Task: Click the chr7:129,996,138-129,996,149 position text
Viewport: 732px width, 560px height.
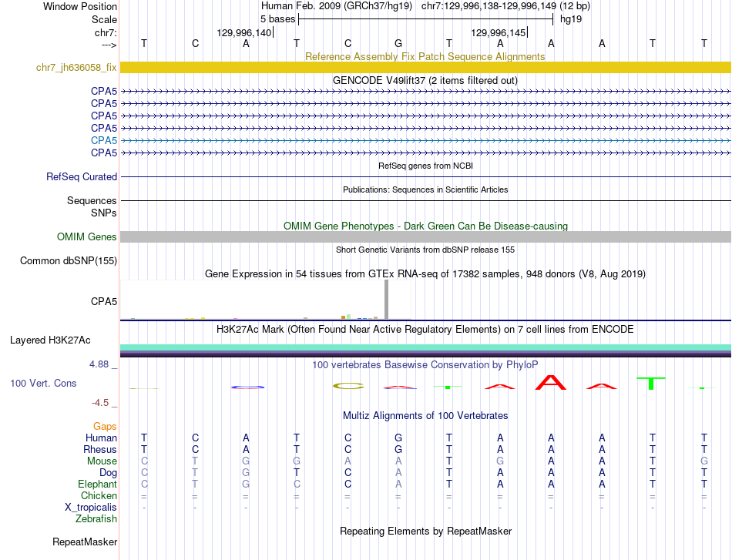Action: point(489,6)
